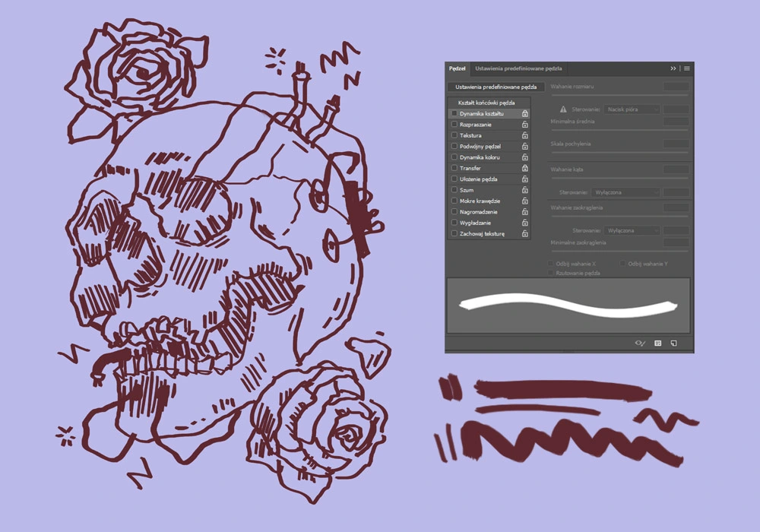Click the Ustawienia predefiniowane pędzla button
Image resolution: width=760 pixels, height=532 pixels.
tap(496, 87)
